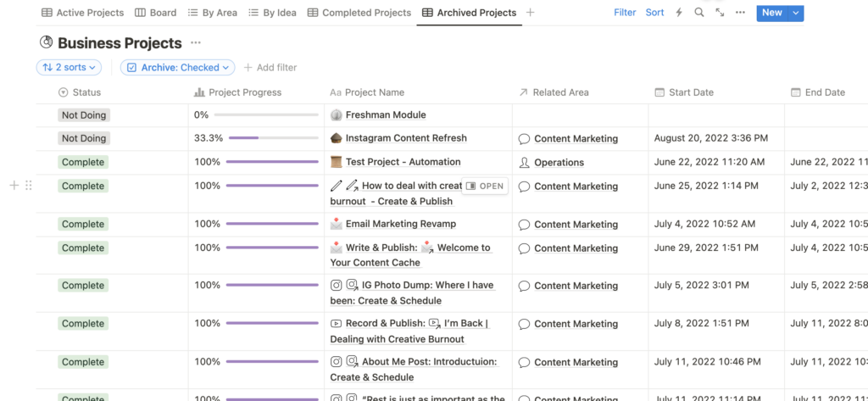Click the Write & Publish envelope icon
Image resolution: width=868 pixels, height=401 pixels.
pos(336,248)
